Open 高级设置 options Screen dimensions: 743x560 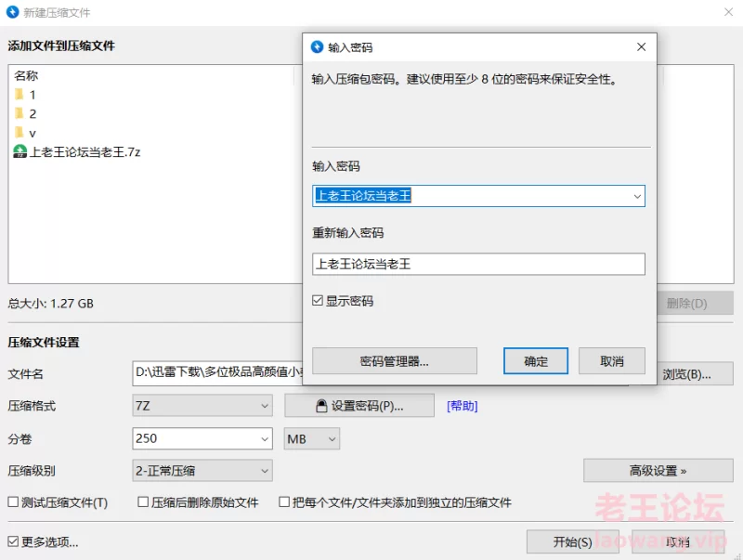click(x=658, y=471)
